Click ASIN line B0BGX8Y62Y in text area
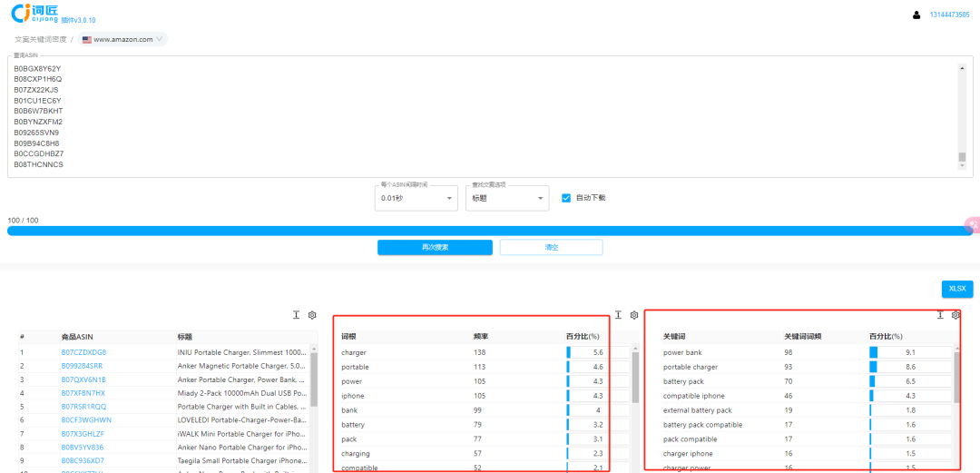Screen dimensions: 980x473 (x=37, y=68)
